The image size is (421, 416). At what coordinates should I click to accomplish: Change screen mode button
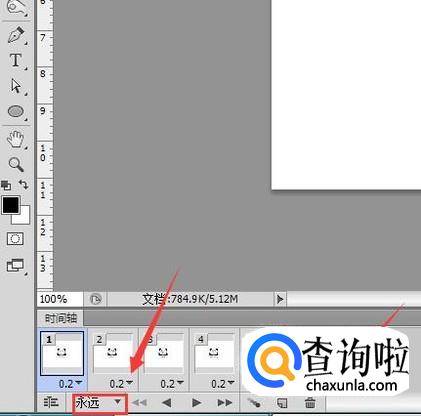point(15,266)
